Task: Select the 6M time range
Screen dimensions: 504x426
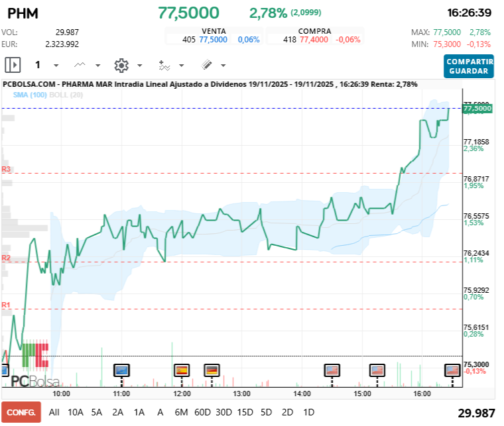Action: pyautogui.click(x=181, y=412)
